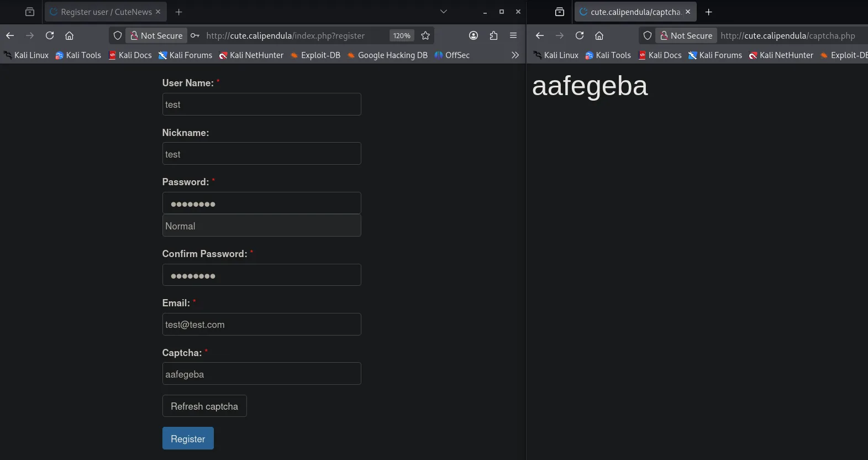Click the Refresh captcha button
Viewport: 868px width, 460px height.
click(x=204, y=406)
